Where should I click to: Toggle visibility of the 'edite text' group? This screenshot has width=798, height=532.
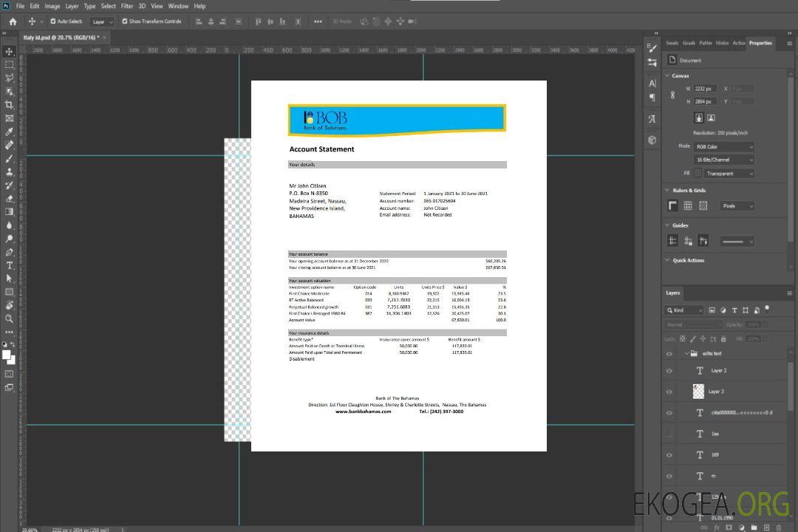point(669,353)
